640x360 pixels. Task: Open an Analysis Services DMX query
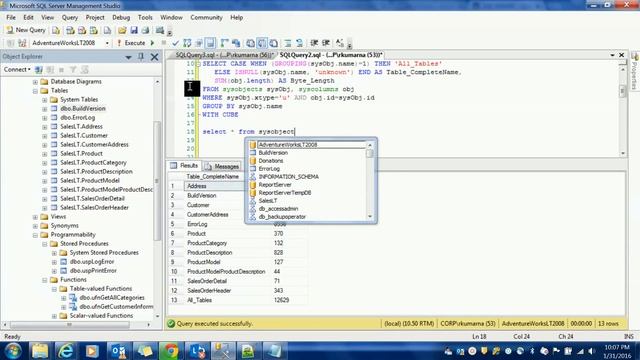coord(82,30)
